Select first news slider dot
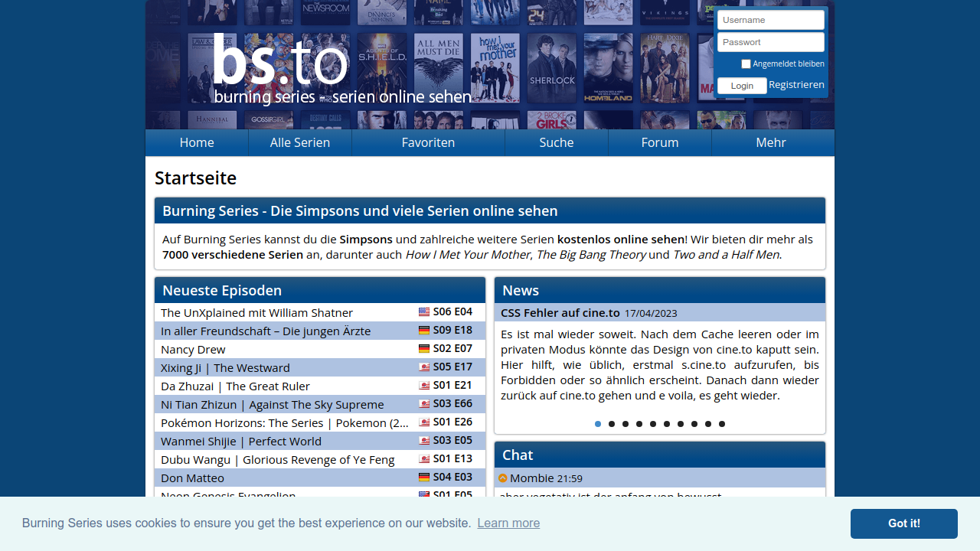This screenshot has width=980, height=551. [x=598, y=424]
